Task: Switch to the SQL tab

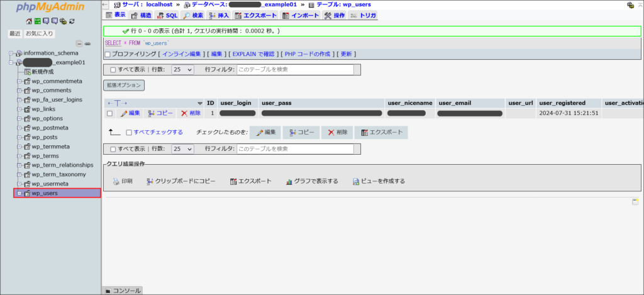Action: click(167, 16)
